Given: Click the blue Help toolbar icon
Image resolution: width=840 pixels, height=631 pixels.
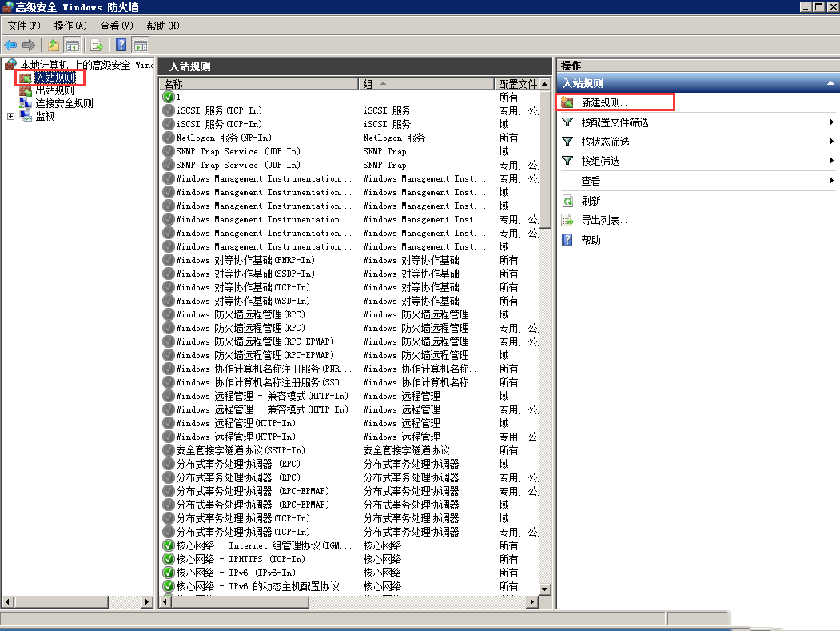Looking at the screenshot, I should 121,46.
